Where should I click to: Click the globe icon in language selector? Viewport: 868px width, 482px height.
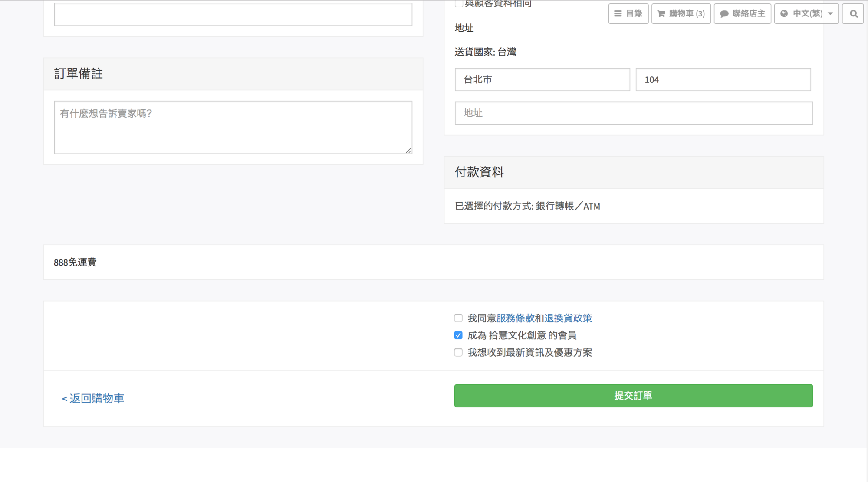pos(784,13)
